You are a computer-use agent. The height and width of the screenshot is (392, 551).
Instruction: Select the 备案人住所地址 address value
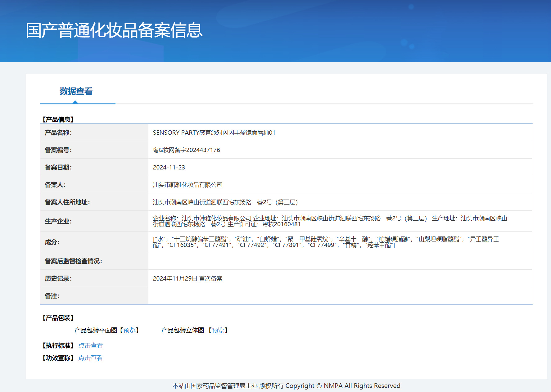click(x=225, y=202)
